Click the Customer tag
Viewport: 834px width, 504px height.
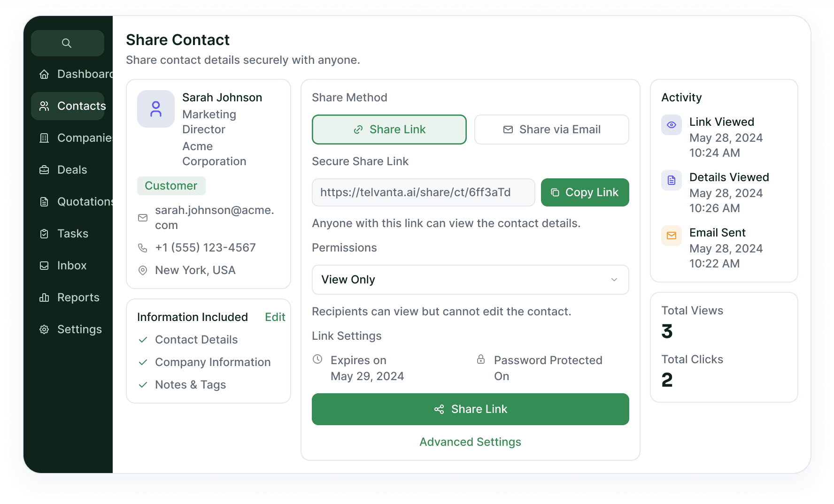coord(171,186)
